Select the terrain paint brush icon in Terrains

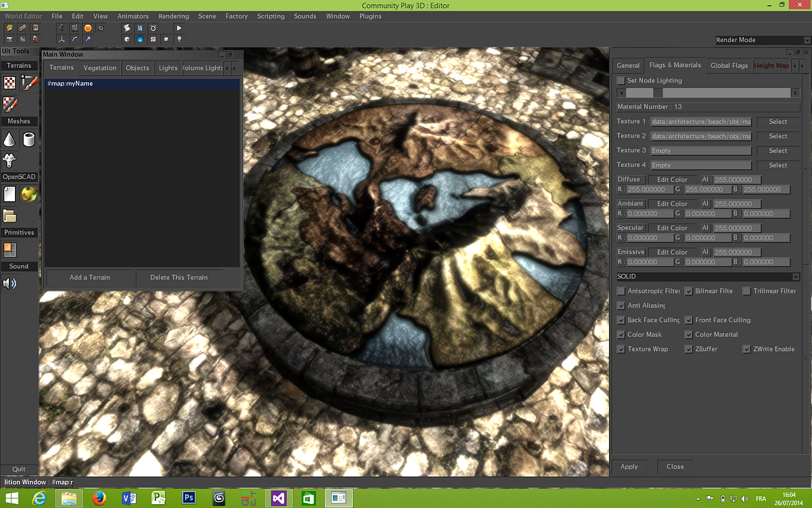point(28,83)
